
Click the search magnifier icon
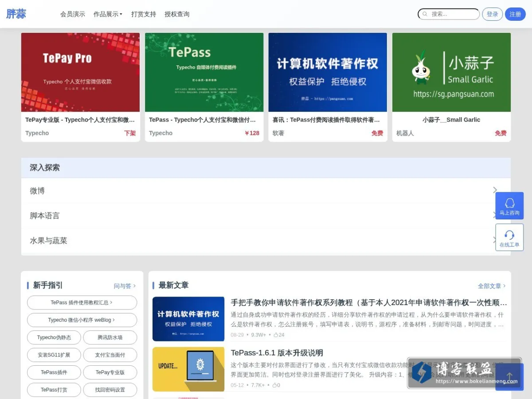[425, 14]
